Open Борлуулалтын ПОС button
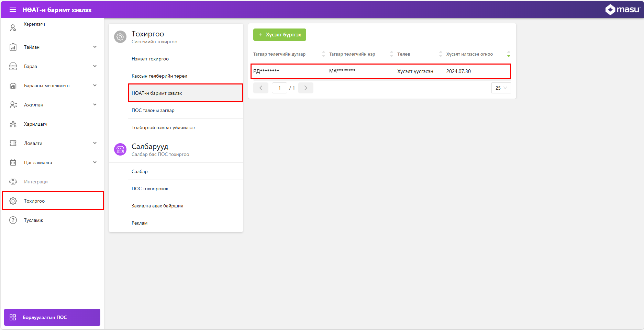Screen dimensions: 644x330 pyautogui.click(x=52, y=317)
